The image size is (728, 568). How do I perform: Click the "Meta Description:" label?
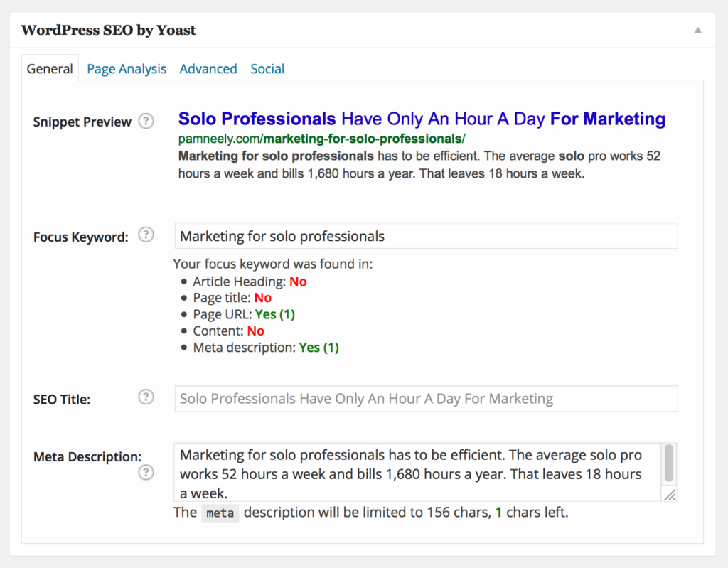[87, 456]
